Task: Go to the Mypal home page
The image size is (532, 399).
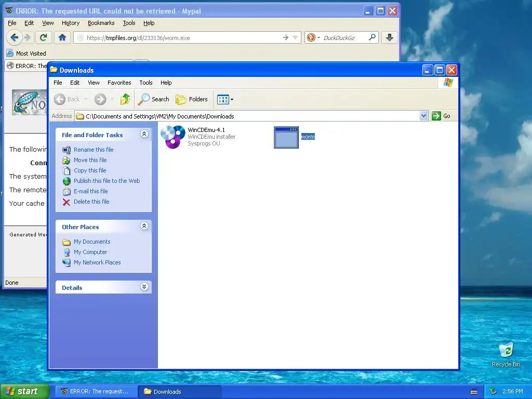Action: (62, 37)
